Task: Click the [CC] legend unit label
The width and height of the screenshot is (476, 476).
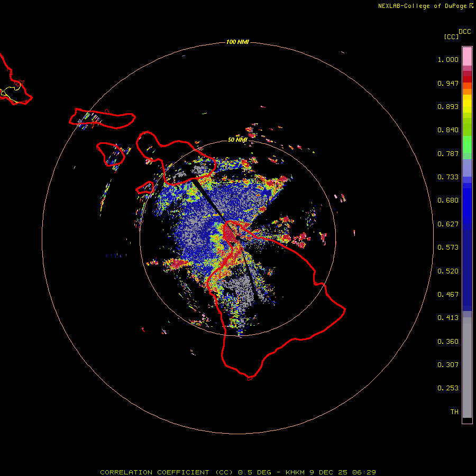Action: point(451,36)
